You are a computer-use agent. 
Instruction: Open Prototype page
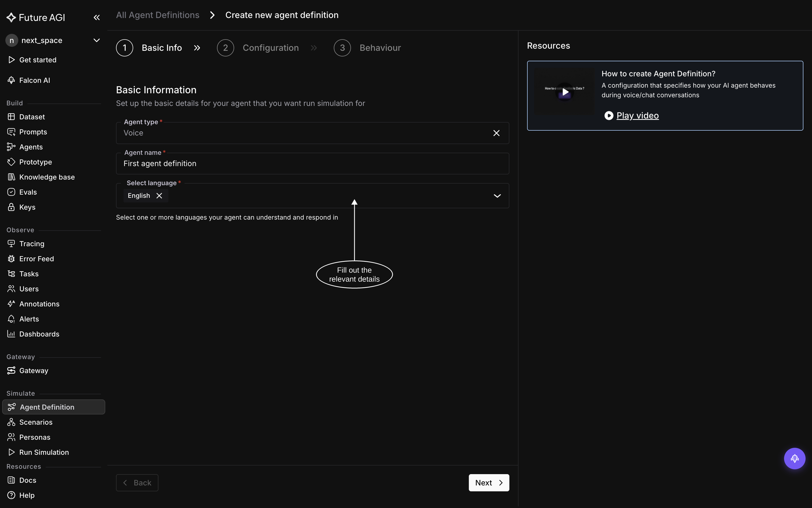point(35,162)
